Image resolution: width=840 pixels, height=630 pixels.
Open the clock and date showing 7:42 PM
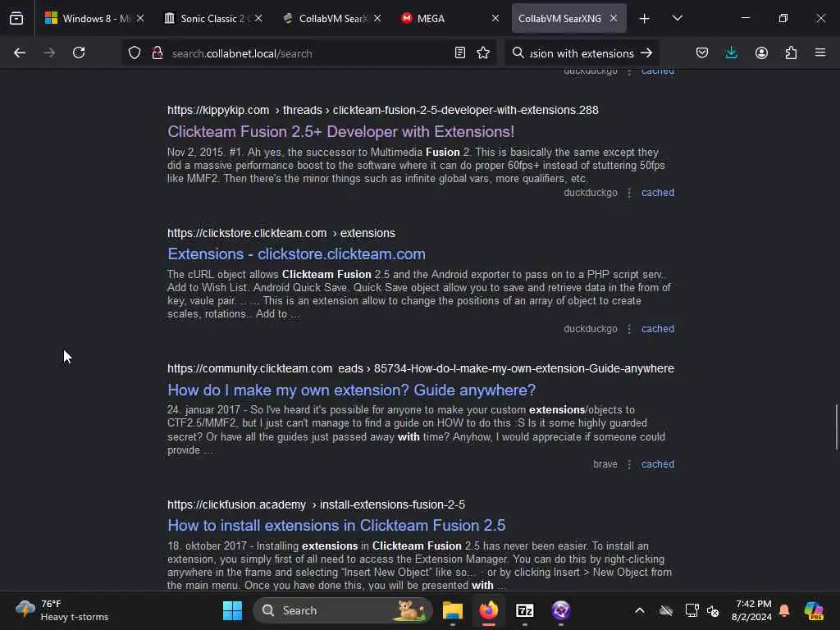coord(751,610)
